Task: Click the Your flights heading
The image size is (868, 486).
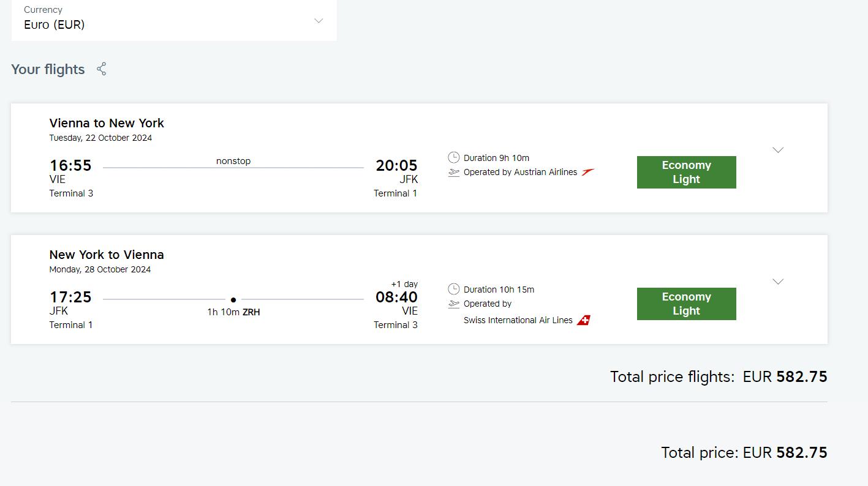Action: click(x=48, y=69)
